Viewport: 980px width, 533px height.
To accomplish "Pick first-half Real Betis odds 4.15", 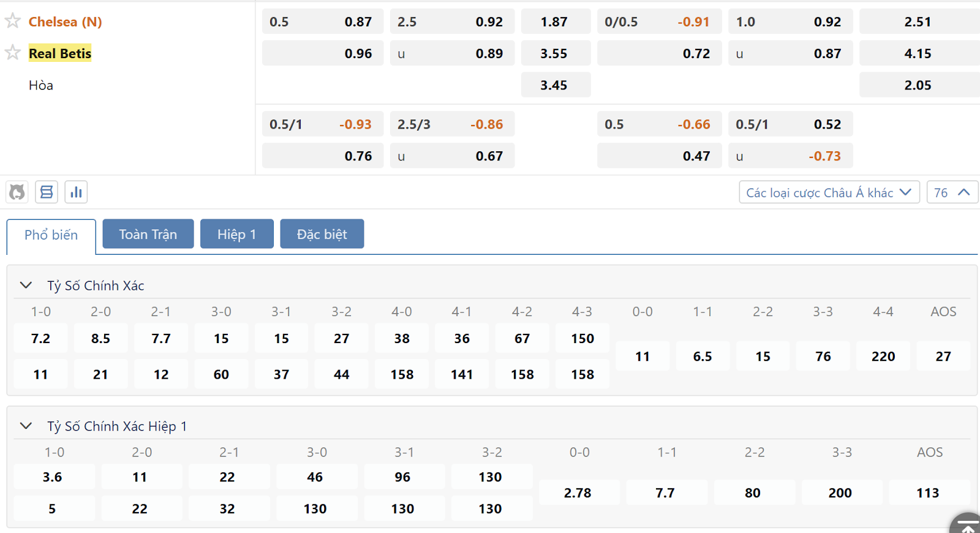I will 919,53.
